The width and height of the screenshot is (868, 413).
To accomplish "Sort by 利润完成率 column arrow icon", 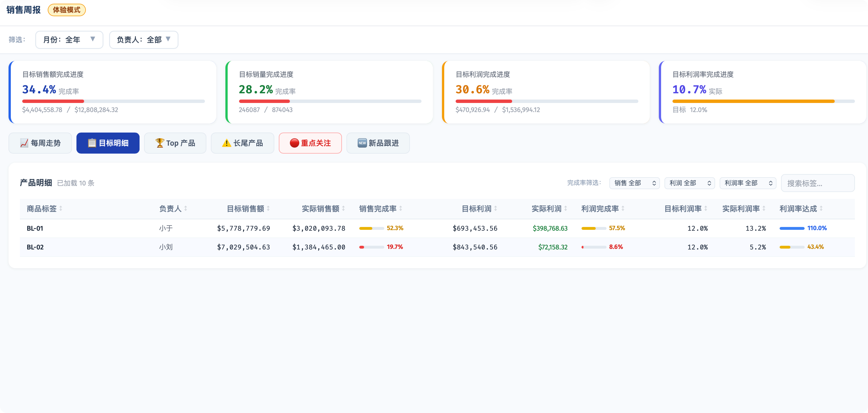I will pyautogui.click(x=623, y=209).
